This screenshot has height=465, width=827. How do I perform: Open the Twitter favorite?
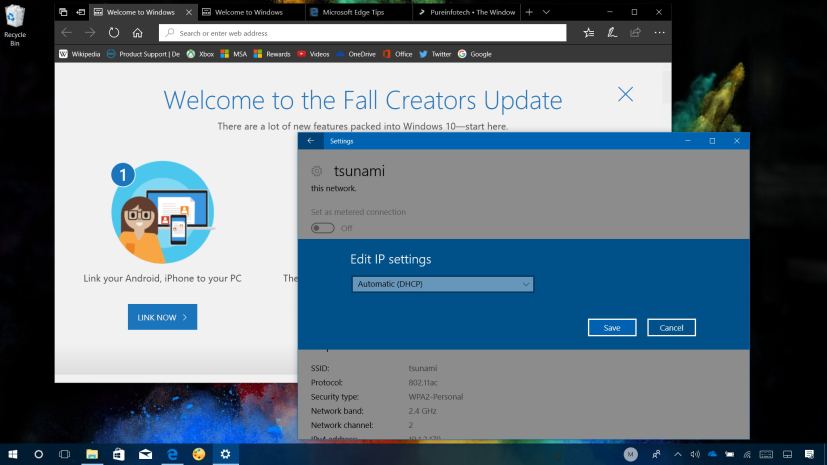click(435, 54)
